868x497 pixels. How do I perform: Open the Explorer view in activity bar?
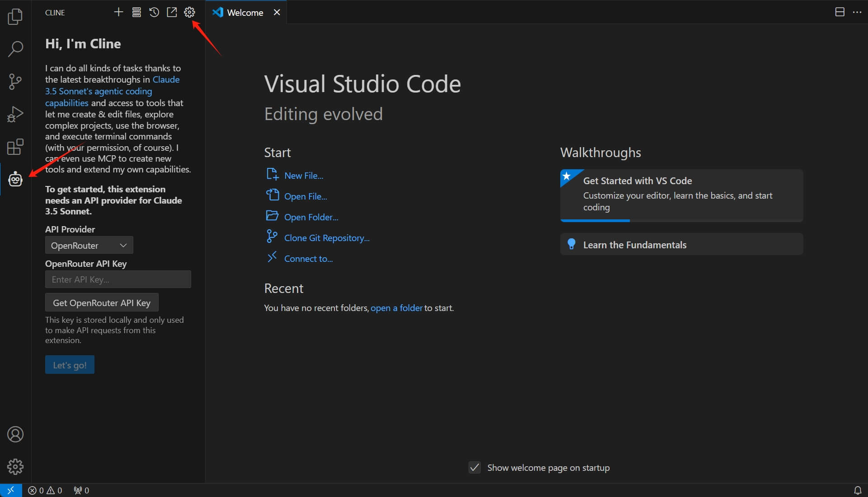coord(15,17)
